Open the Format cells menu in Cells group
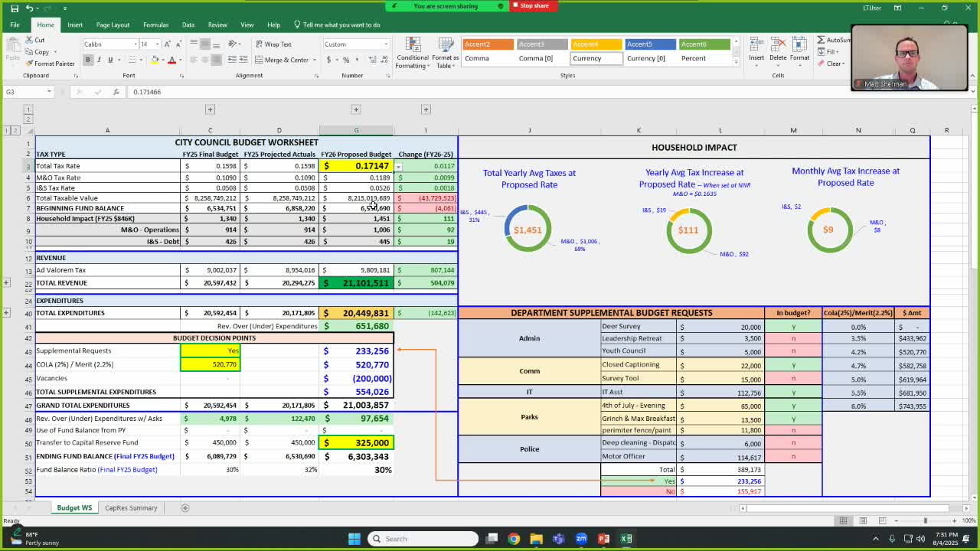 click(799, 48)
